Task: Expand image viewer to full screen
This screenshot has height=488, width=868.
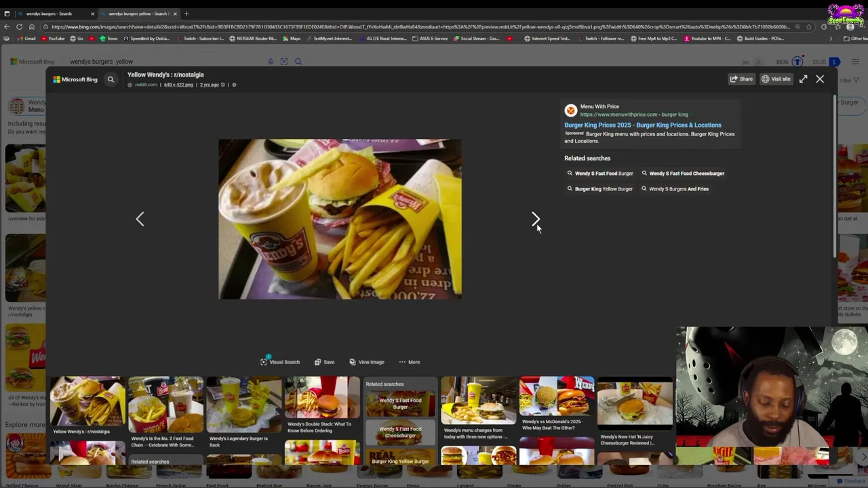Action: 803,79
